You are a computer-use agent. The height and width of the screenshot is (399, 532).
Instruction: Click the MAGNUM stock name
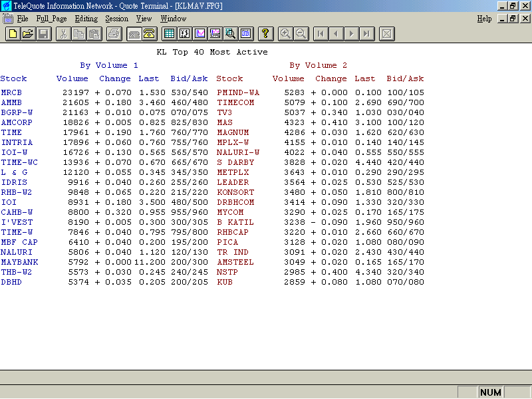click(x=233, y=132)
